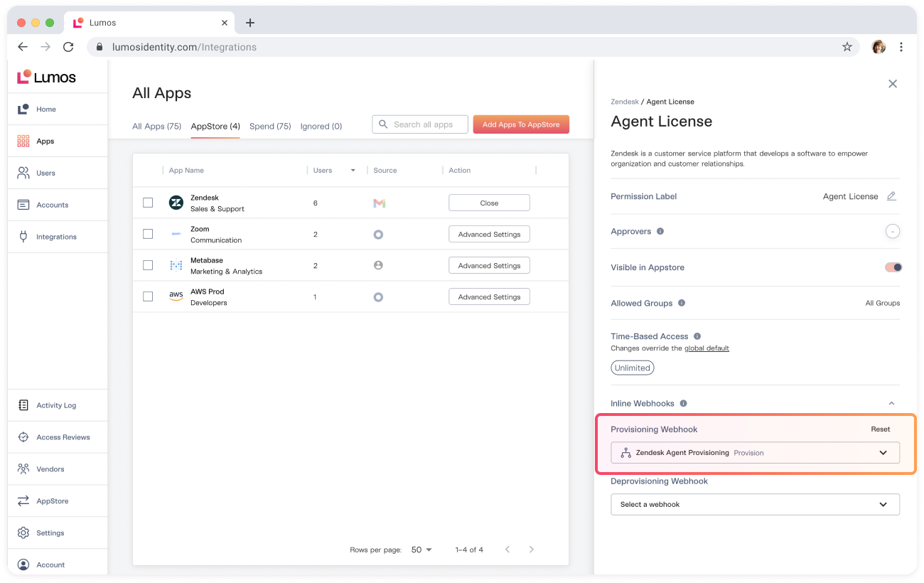The image size is (924, 583).
Task: Reset the Provisioning Webhook
Action: tap(881, 429)
